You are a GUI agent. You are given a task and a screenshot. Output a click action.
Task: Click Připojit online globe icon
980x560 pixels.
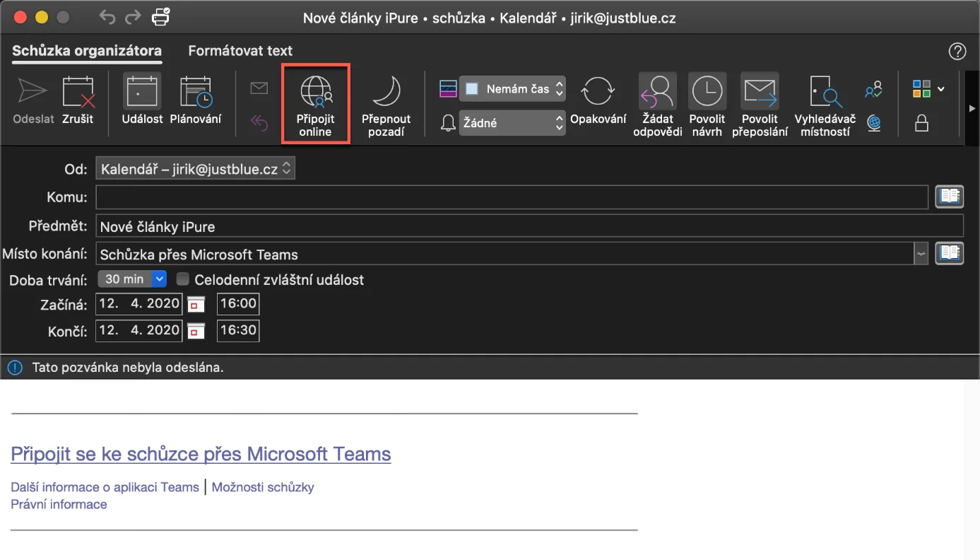(x=316, y=92)
